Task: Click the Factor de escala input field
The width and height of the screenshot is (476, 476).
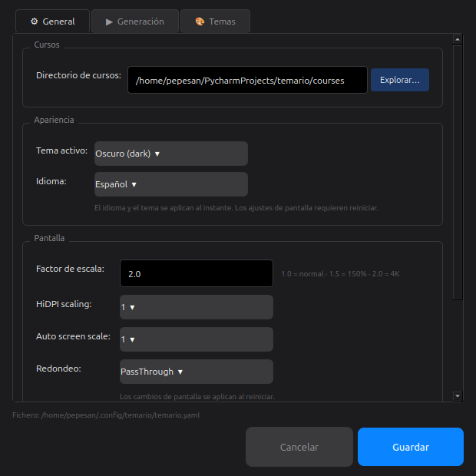Action: click(197, 273)
